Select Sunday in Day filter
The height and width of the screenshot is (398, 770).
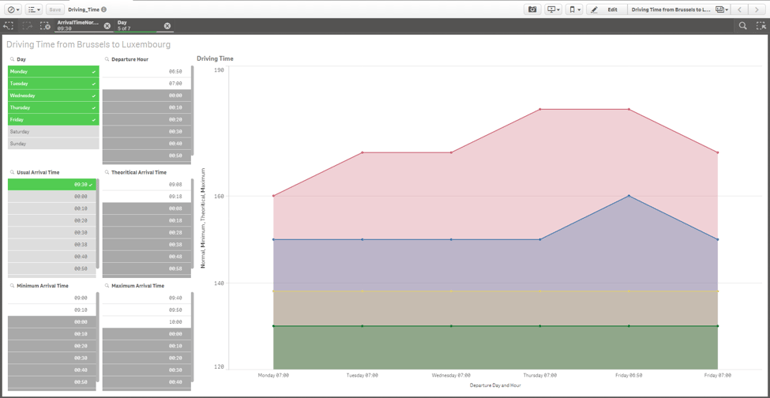tap(54, 144)
